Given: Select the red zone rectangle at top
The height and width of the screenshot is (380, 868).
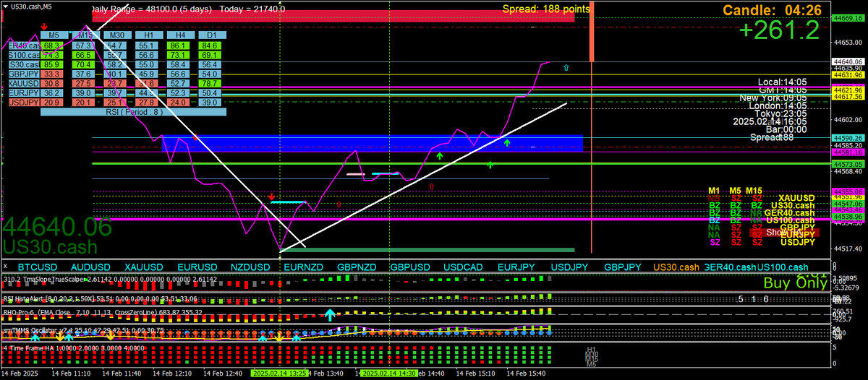Looking at the screenshot, I should tap(333, 17).
